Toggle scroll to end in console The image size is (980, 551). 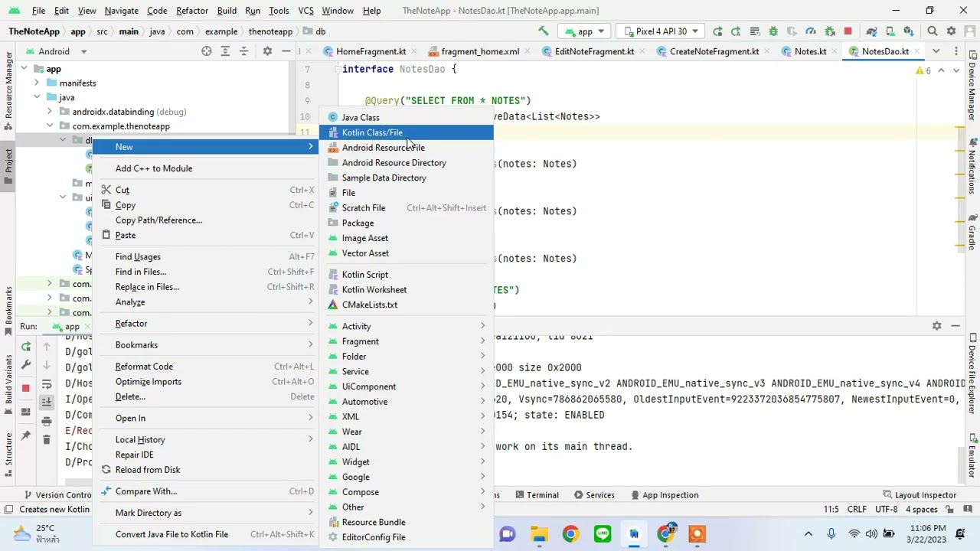[47, 402]
